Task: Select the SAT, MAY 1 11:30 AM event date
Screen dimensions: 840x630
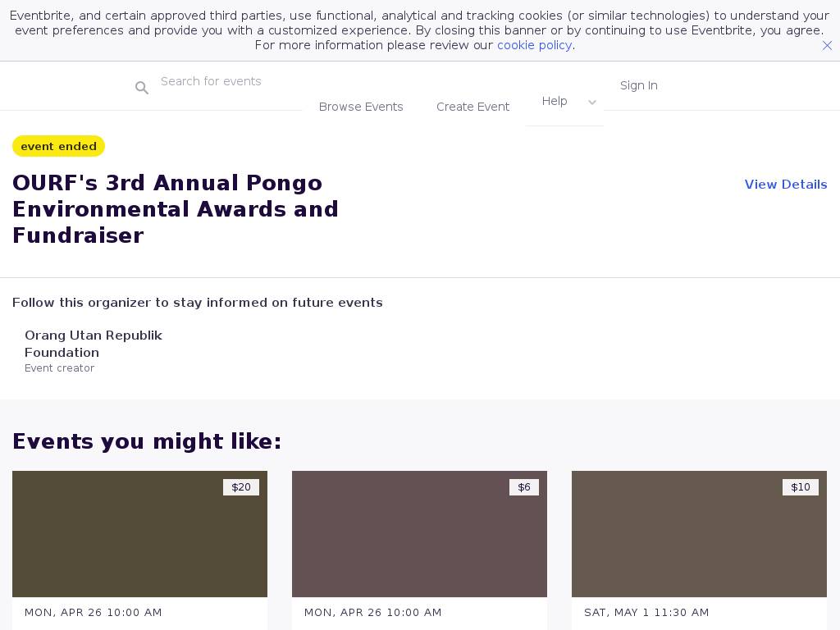Action: coord(646,612)
